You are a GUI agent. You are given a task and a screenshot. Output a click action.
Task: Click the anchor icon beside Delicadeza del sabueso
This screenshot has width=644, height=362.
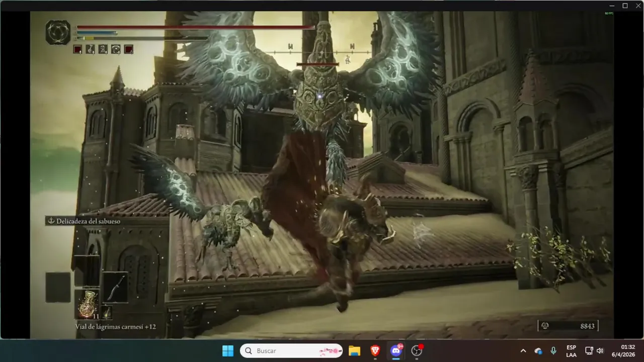51,221
